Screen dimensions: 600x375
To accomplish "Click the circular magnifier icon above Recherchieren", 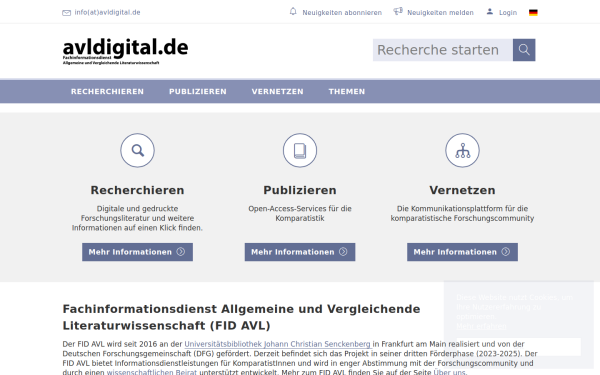I will click(x=137, y=150).
